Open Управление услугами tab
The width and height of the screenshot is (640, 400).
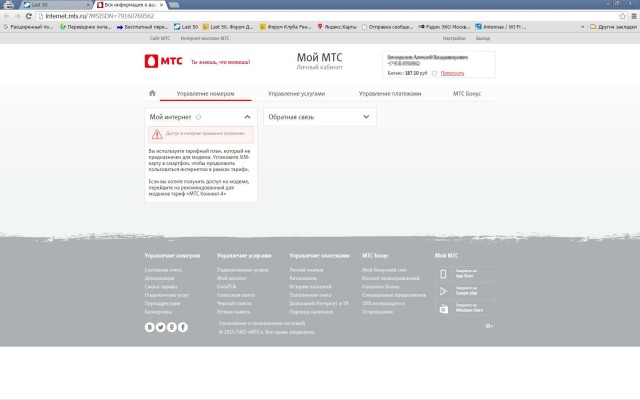pyautogui.click(x=297, y=93)
